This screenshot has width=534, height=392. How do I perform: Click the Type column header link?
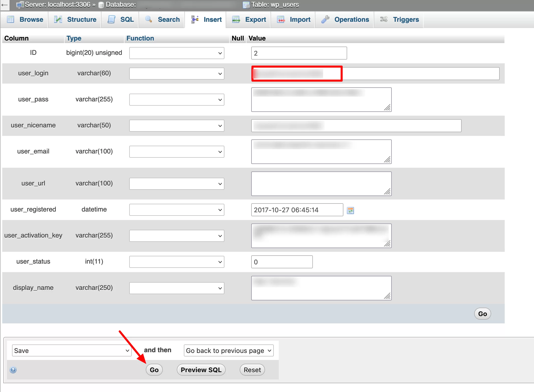point(74,38)
